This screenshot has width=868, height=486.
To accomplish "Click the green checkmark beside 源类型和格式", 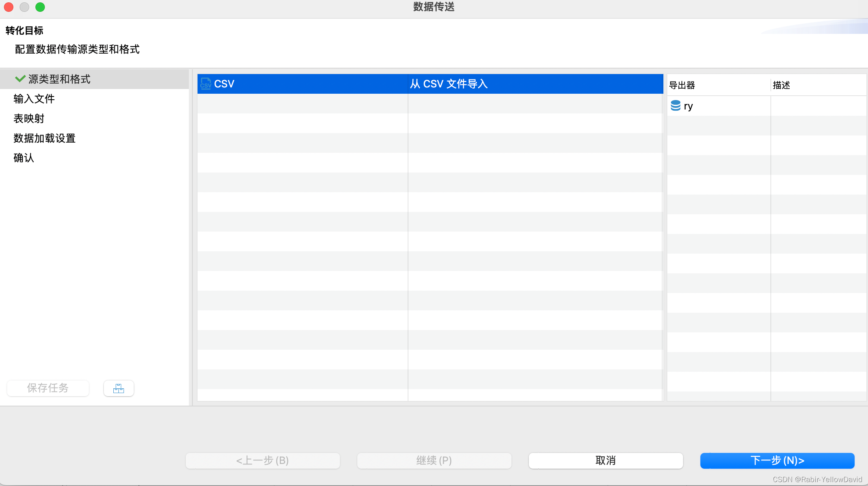I will [x=20, y=79].
